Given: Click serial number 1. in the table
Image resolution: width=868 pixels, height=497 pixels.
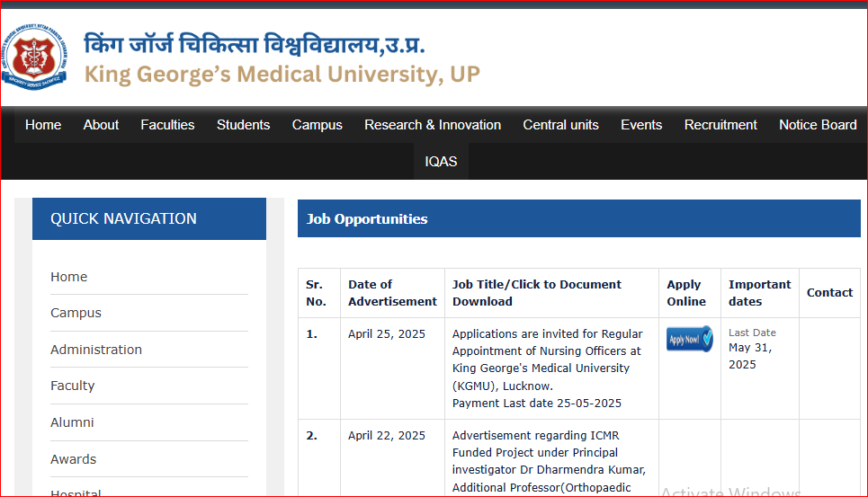Looking at the screenshot, I should point(311,334).
